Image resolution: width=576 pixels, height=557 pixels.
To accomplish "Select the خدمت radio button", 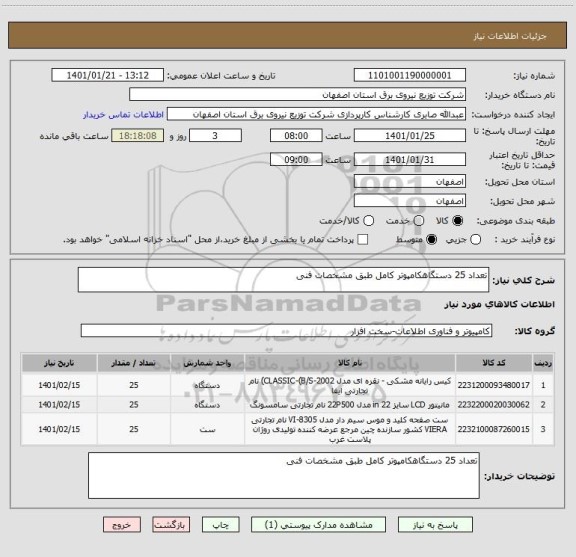I will [x=419, y=221].
